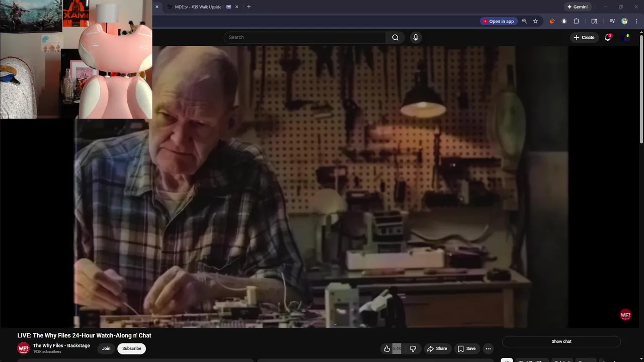Open the Extensions puzzle icon
This screenshot has width=644, height=362.
(577, 21)
